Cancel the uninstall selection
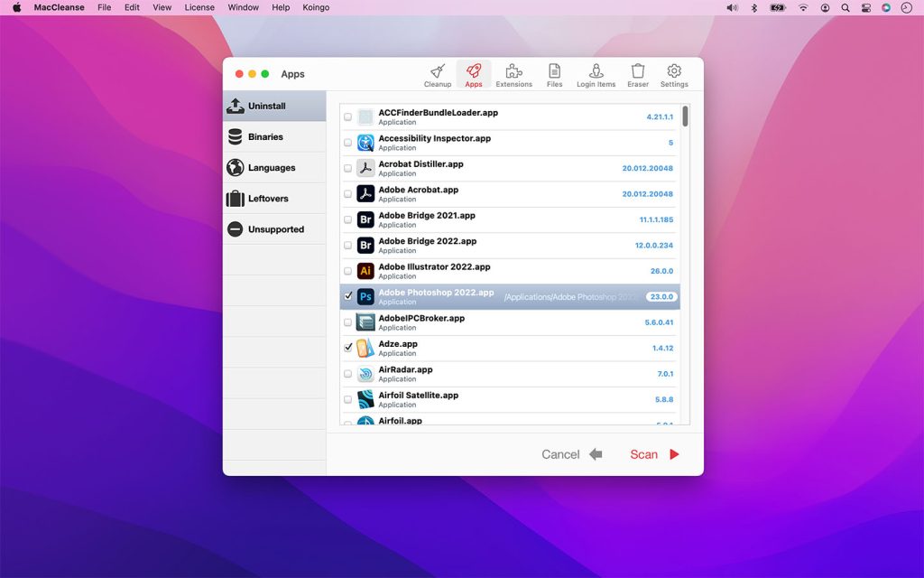The width and height of the screenshot is (924, 578). [560, 454]
